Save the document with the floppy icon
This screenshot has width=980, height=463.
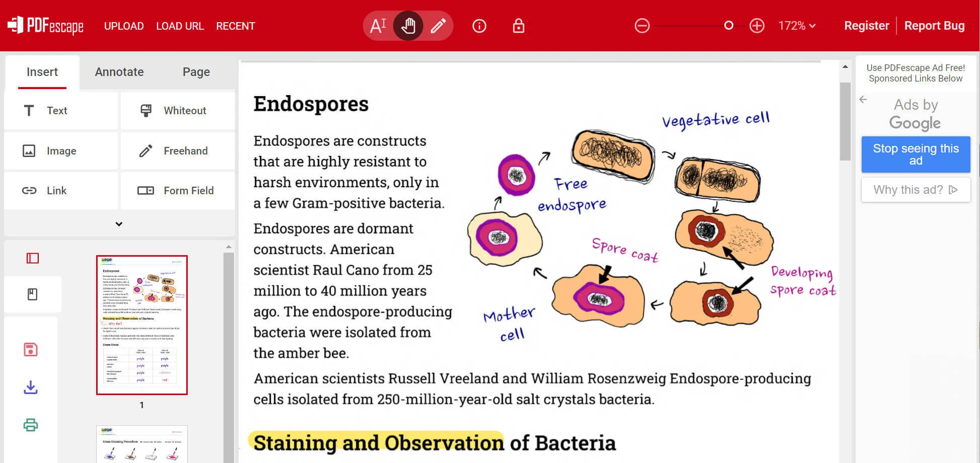31,350
